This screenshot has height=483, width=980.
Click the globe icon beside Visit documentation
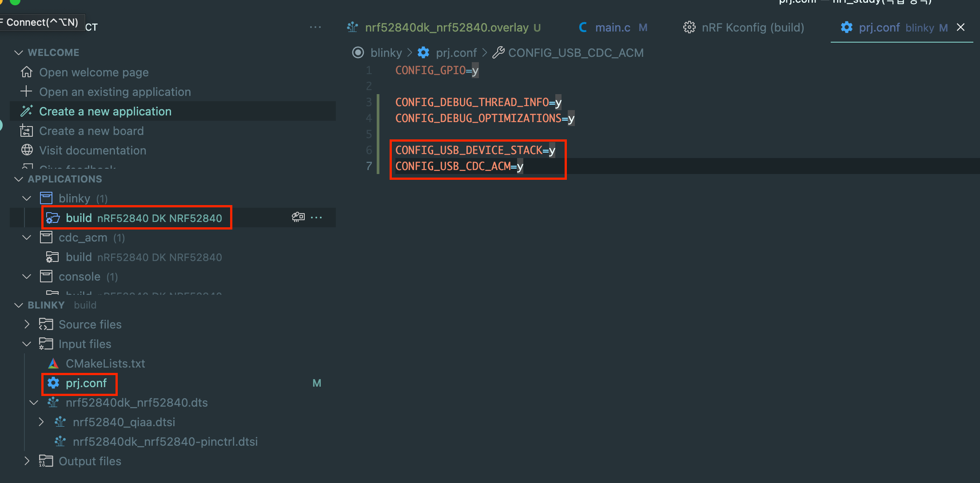click(x=27, y=150)
